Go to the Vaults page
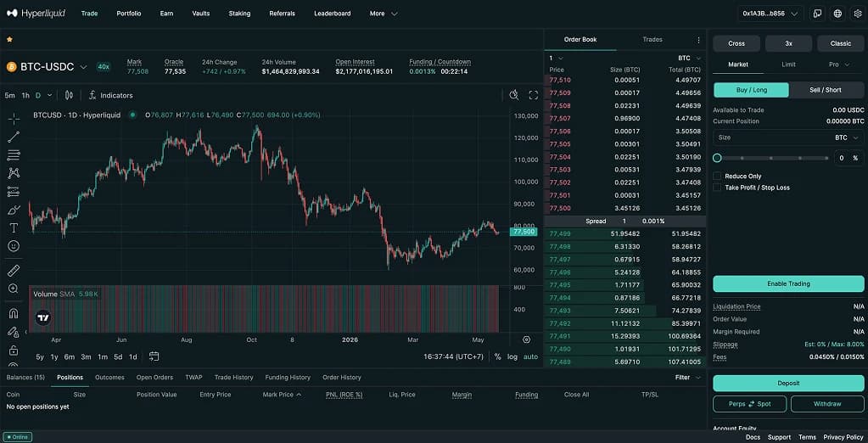 pyautogui.click(x=201, y=14)
